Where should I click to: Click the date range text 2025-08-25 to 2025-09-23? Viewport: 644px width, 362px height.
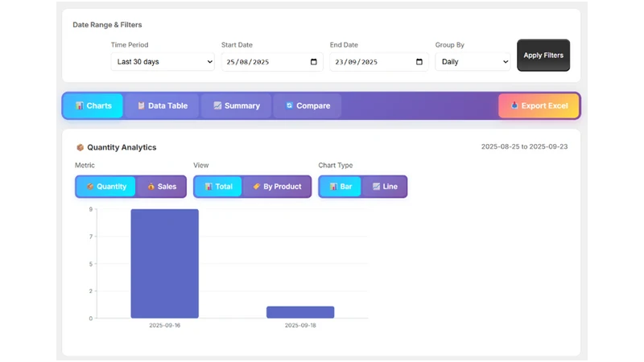(525, 146)
